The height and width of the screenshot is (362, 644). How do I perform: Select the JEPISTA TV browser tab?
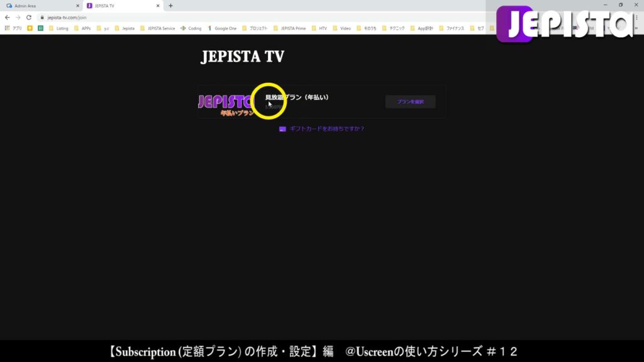pos(123,6)
